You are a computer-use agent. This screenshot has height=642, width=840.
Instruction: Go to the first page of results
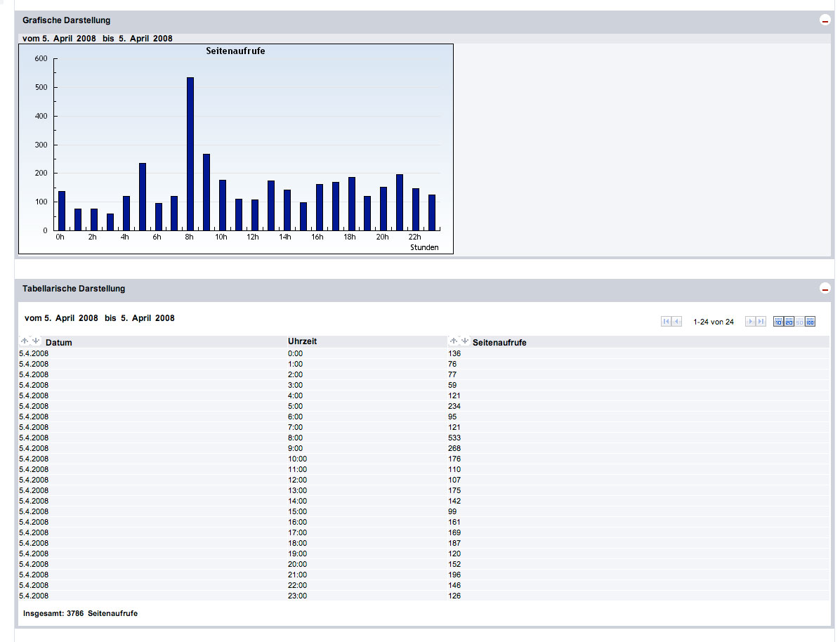coord(666,322)
